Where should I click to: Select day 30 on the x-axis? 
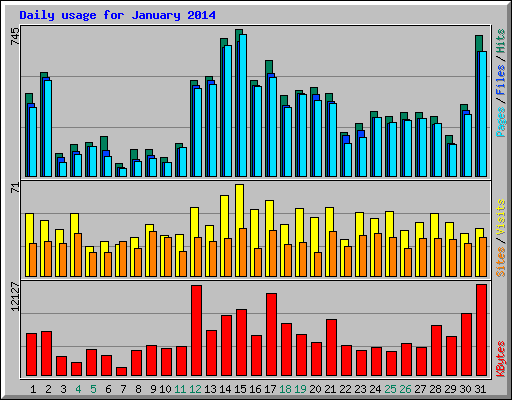(465, 389)
